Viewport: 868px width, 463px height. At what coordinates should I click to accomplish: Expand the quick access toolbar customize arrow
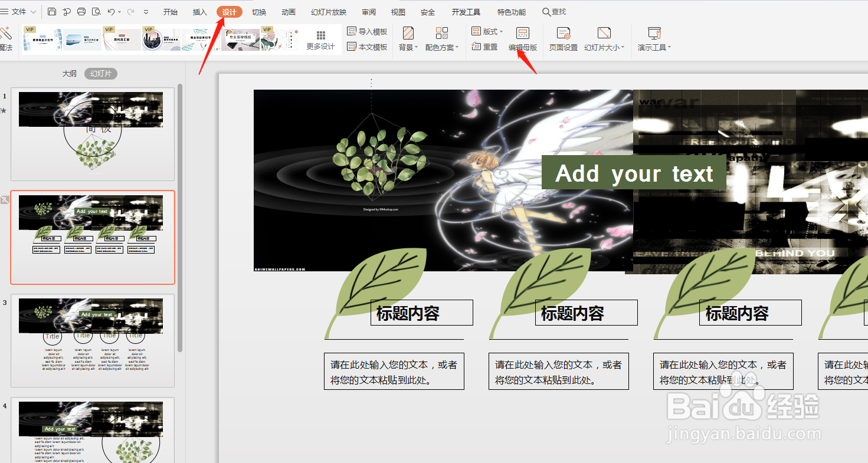click(x=146, y=12)
